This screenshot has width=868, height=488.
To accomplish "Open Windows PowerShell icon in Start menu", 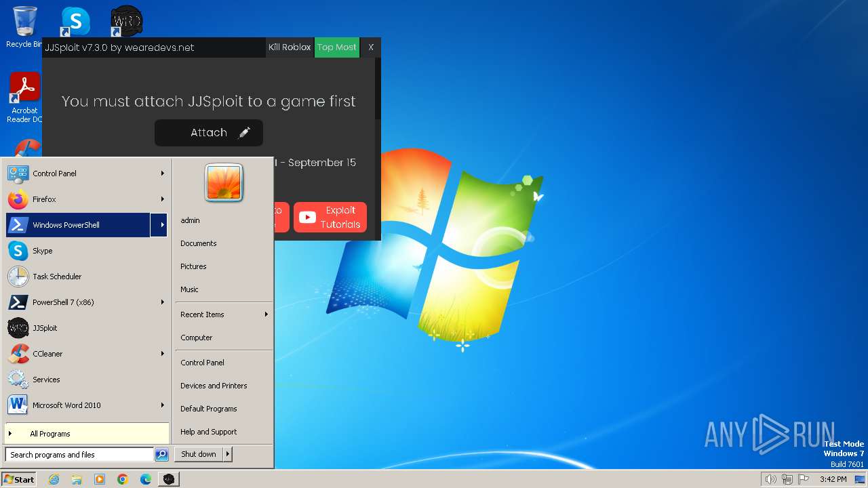I will tap(18, 225).
